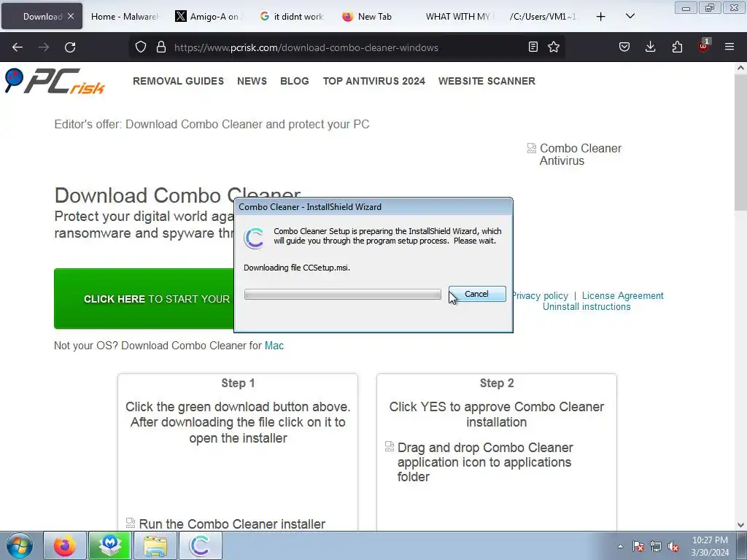
Task: Open REMOVAL GUIDES menu item
Action: [x=178, y=81]
